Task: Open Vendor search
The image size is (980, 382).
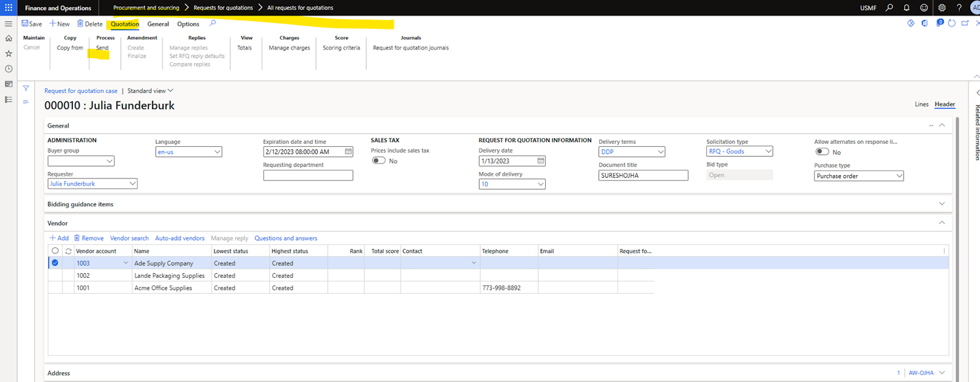Action: pos(129,238)
